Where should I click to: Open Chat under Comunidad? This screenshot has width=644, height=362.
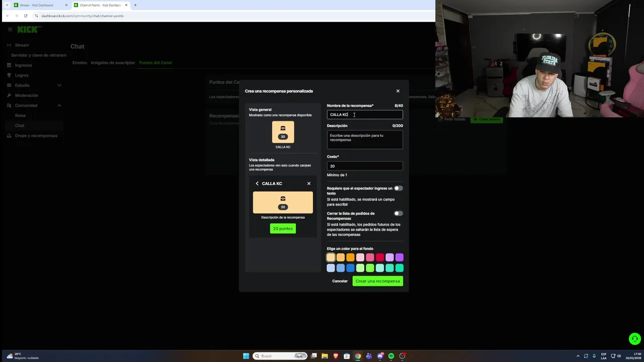point(20,126)
